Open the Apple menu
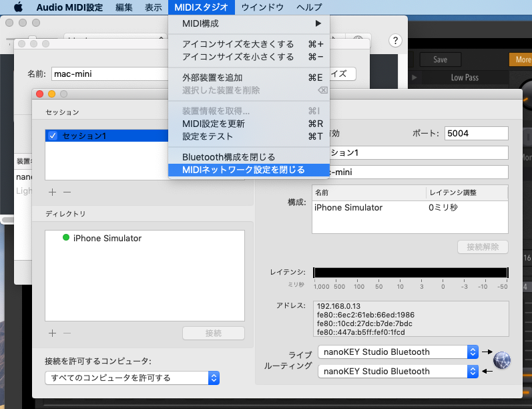532x409 pixels. pos(17,7)
